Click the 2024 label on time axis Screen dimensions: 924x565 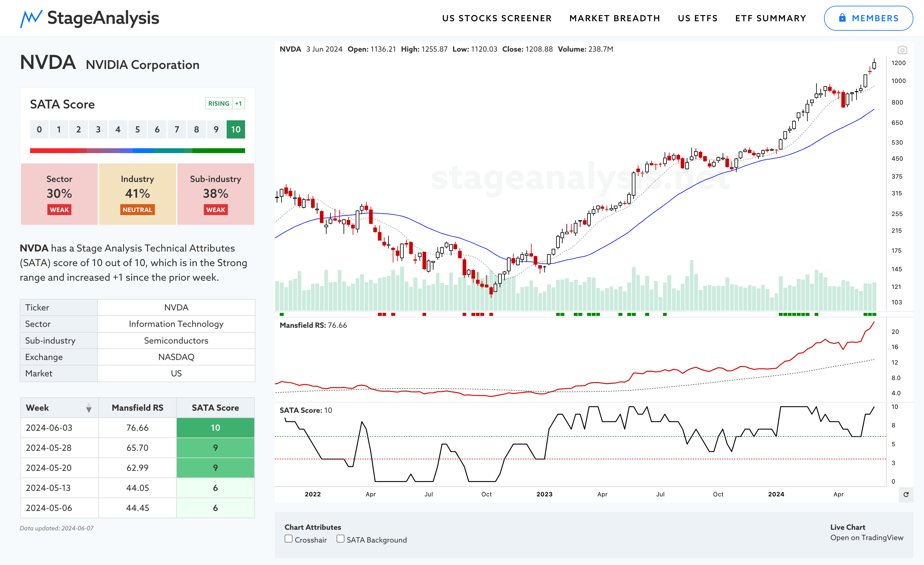point(776,494)
